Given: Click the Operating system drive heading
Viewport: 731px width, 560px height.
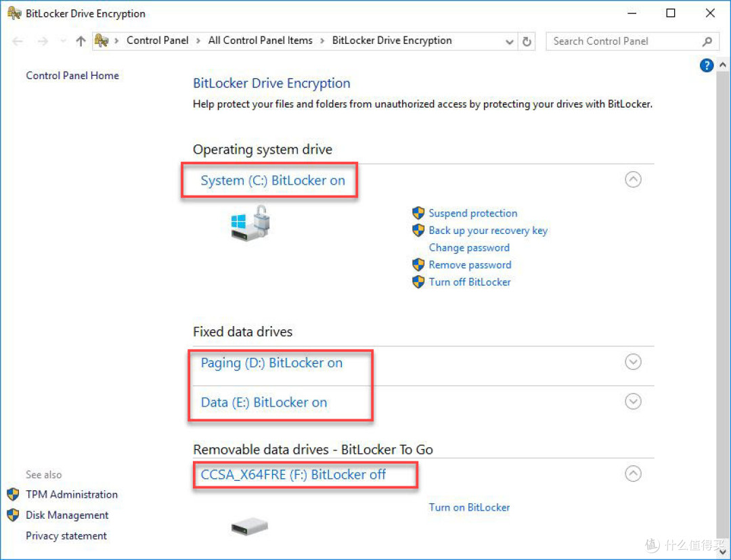Looking at the screenshot, I should point(263,149).
